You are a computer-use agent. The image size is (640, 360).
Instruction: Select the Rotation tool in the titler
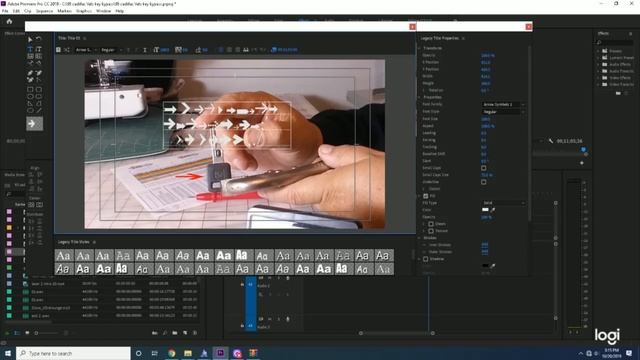39,39
